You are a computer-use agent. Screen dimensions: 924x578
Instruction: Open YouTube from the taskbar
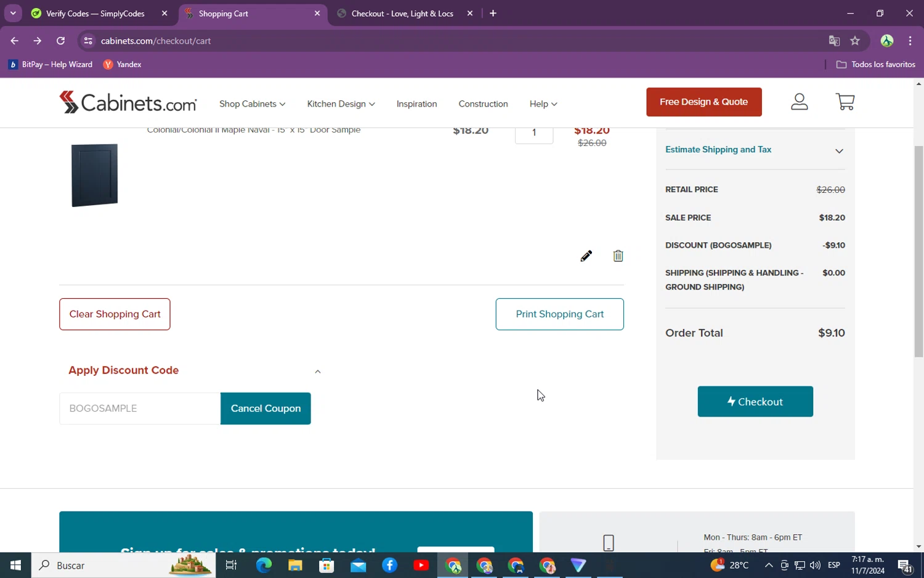pyautogui.click(x=421, y=565)
